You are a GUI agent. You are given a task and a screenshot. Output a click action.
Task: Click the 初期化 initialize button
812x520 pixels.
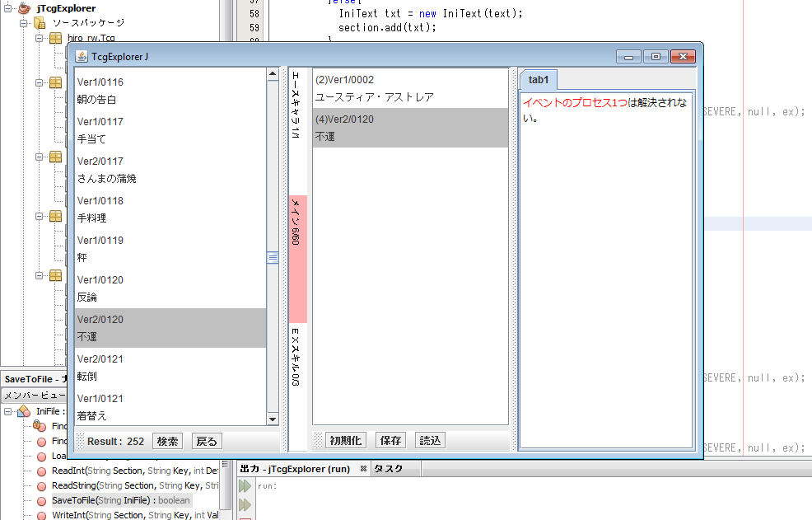pyautogui.click(x=346, y=440)
